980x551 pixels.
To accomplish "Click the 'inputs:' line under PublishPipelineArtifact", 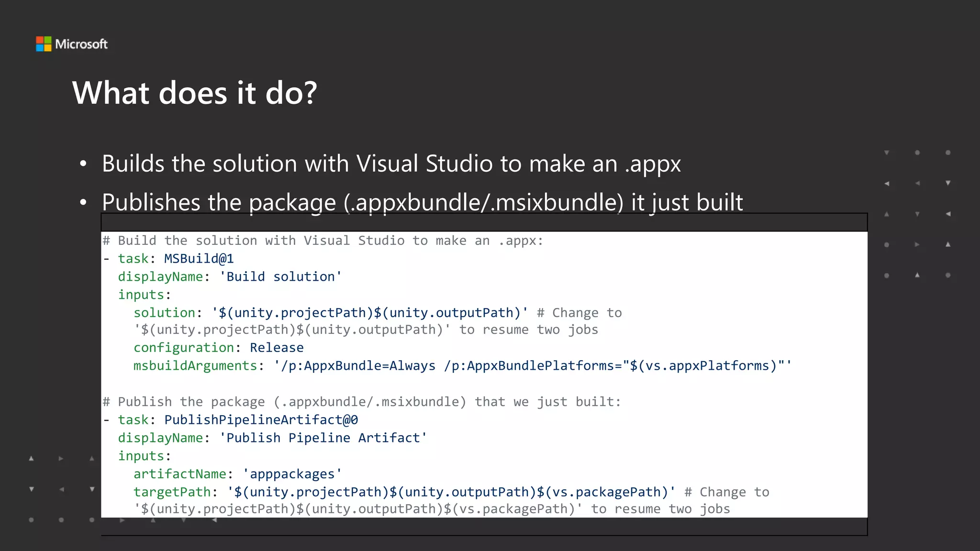I will 145,456.
